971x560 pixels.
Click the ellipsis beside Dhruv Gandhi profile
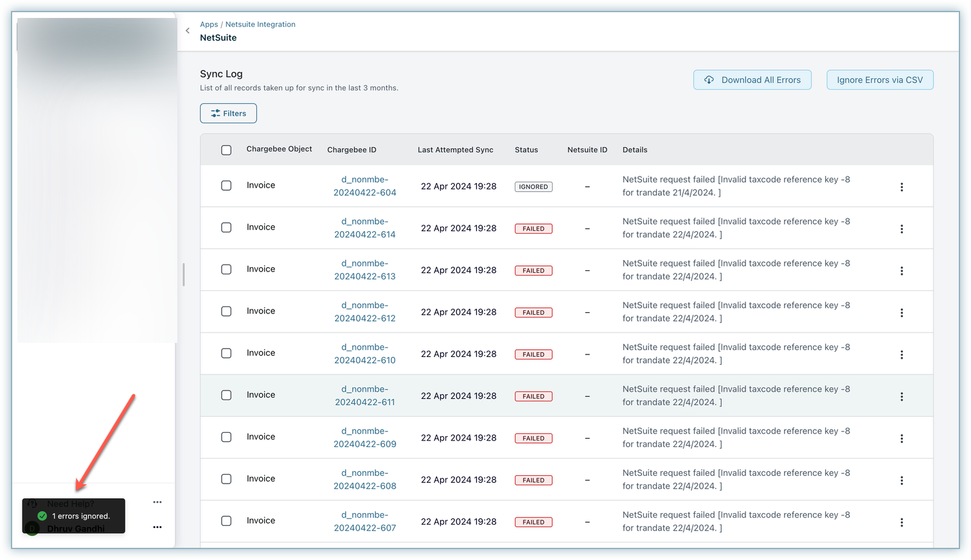157,527
